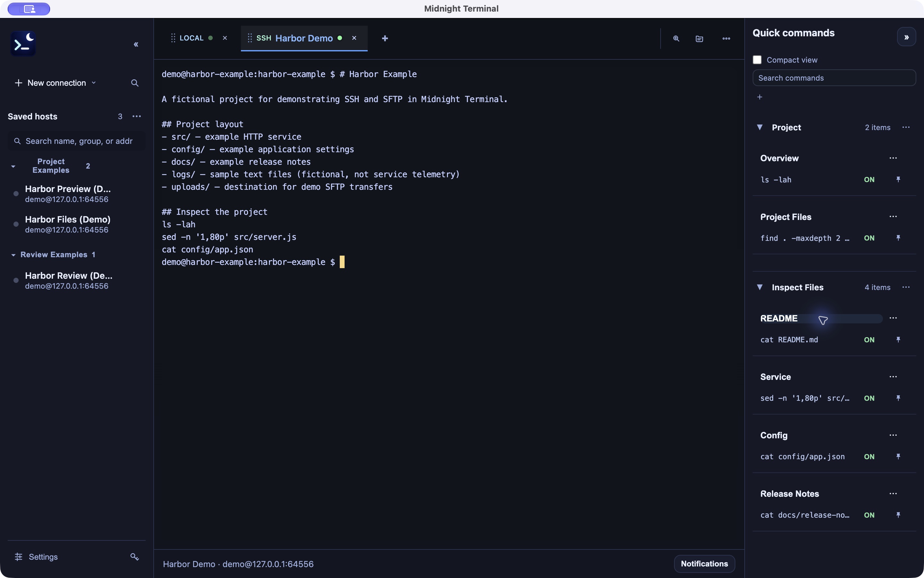Toggle ON switch for cat README.md
The width and height of the screenshot is (924, 578).
point(869,339)
